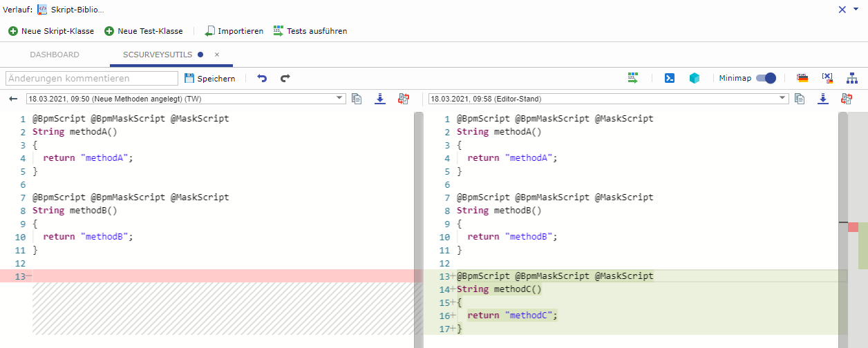Click Neue Skript-Klasse button

tap(51, 31)
